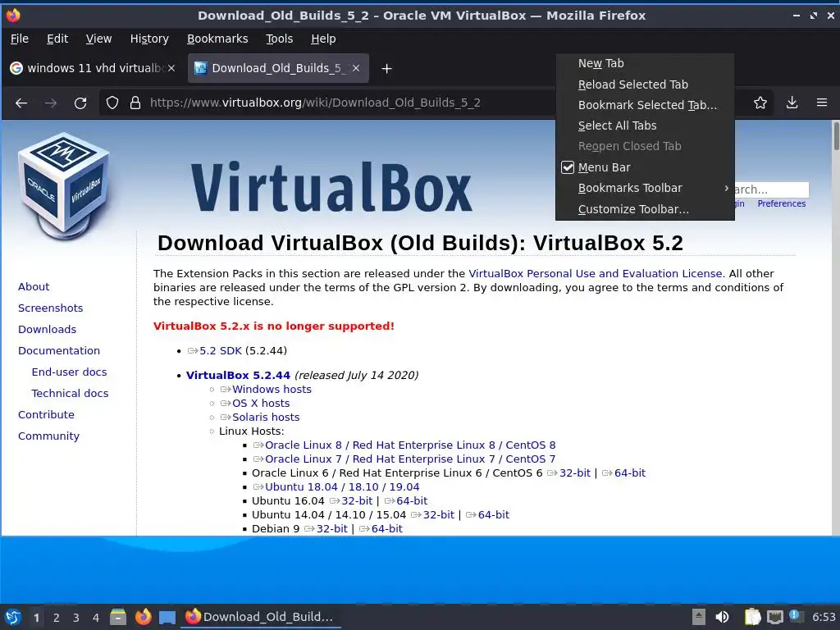Download Ubuntu 16.04 32-bit package
Screen dimensions: 840x630
pos(351,501)
